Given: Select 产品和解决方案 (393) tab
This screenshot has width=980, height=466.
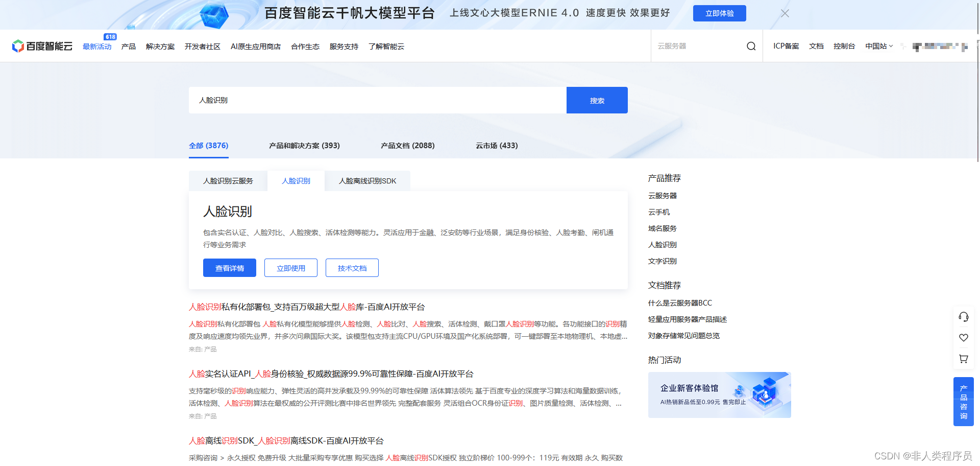Looking at the screenshot, I should pyautogui.click(x=304, y=146).
